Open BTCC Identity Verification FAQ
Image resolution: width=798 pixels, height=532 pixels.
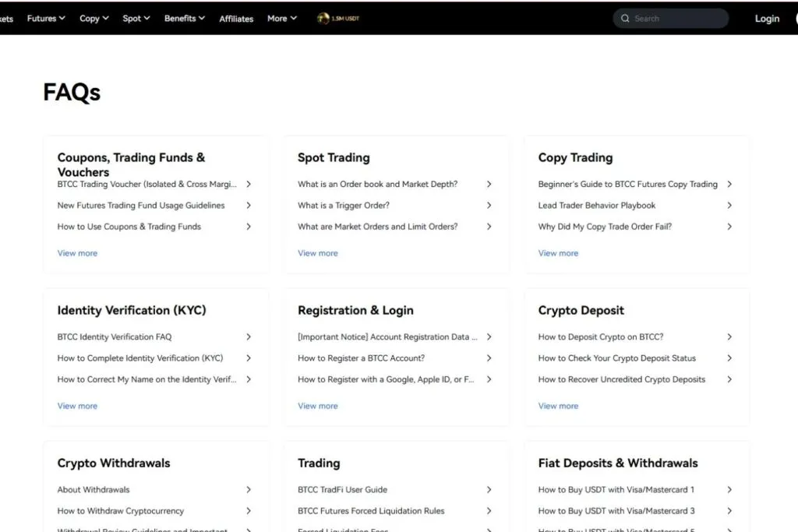(x=115, y=336)
